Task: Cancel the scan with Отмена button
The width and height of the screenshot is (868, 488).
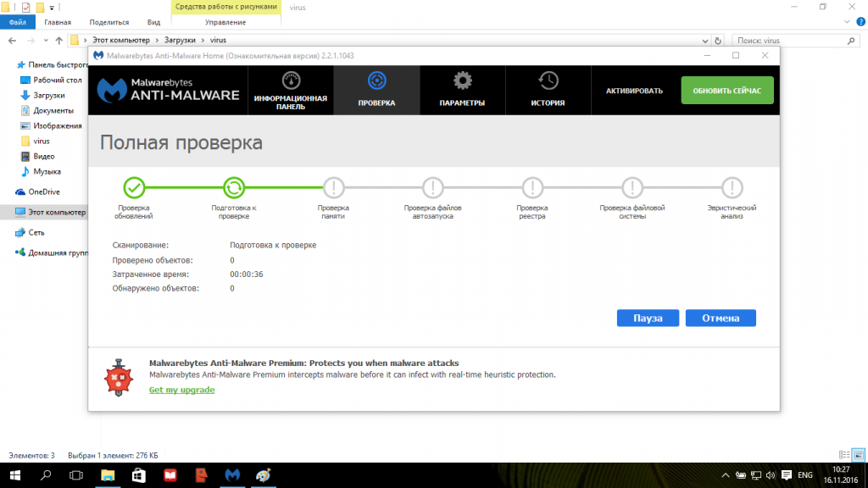Action: [721, 319]
